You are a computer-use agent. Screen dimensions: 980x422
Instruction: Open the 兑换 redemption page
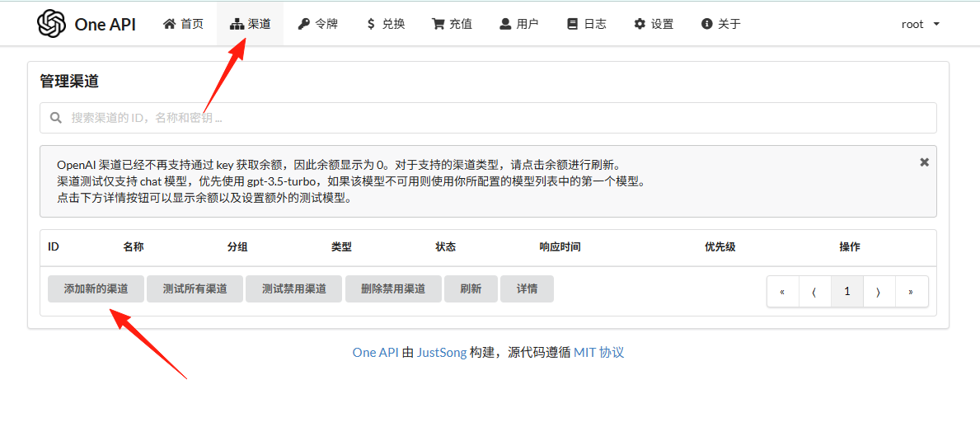click(x=385, y=24)
